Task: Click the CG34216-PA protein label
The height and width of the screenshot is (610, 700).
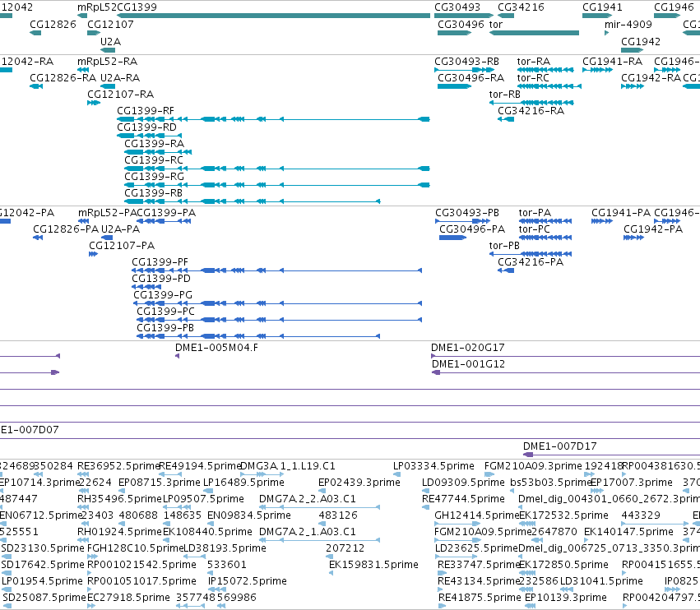Action: click(x=531, y=262)
